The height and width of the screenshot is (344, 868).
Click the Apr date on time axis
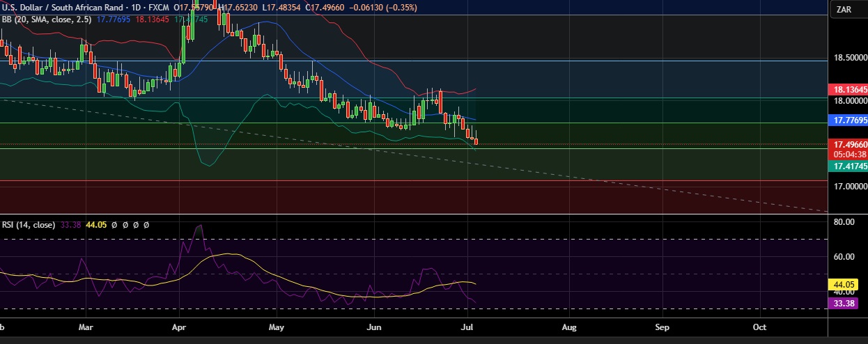pos(179,326)
